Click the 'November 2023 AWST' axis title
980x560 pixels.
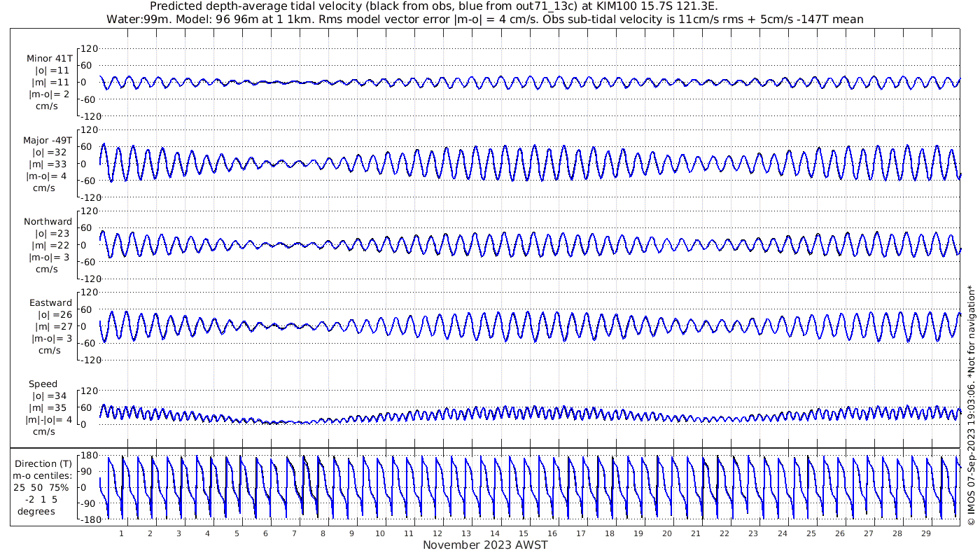point(485,545)
